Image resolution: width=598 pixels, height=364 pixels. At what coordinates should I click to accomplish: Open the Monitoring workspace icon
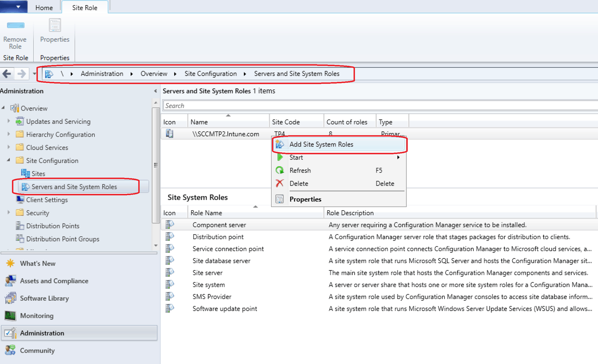coord(10,316)
